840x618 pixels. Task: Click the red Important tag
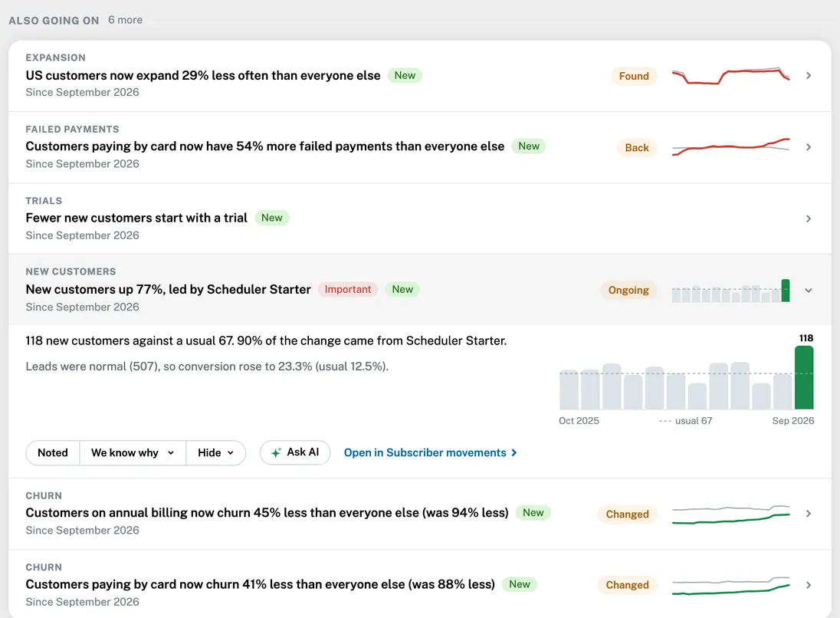[x=348, y=289]
